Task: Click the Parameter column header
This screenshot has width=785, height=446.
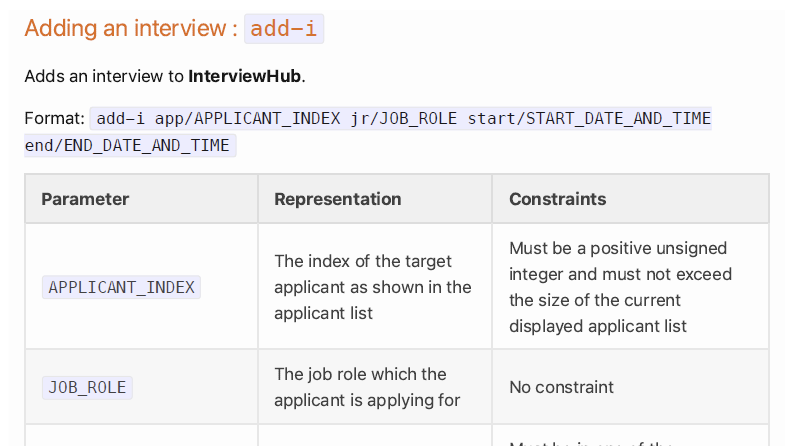Action: pos(142,199)
